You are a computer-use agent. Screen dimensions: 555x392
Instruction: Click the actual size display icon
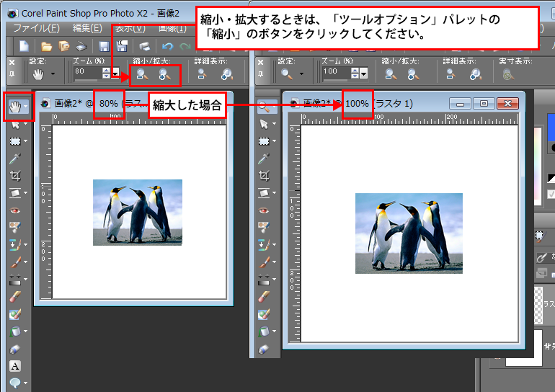(x=508, y=75)
